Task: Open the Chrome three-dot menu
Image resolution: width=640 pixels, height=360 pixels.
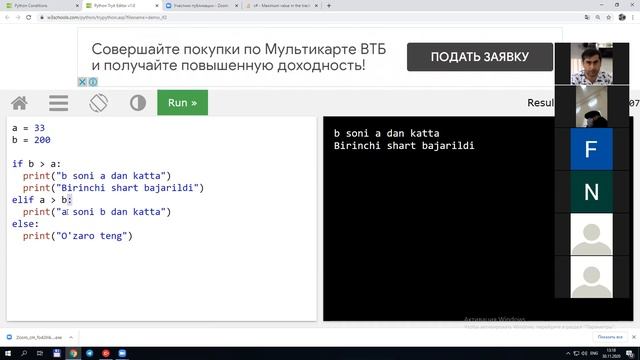Action: [x=634, y=18]
